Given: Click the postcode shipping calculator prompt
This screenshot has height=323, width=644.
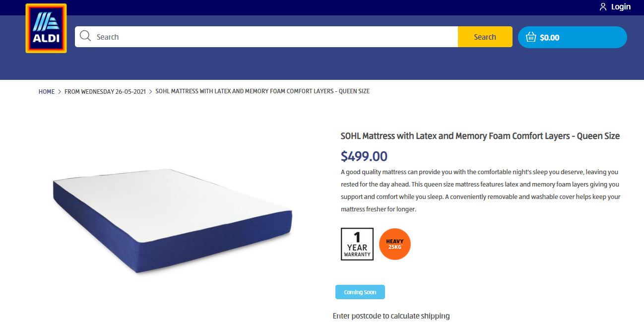Looking at the screenshot, I should pyautogui.click(x=391, y=315).
